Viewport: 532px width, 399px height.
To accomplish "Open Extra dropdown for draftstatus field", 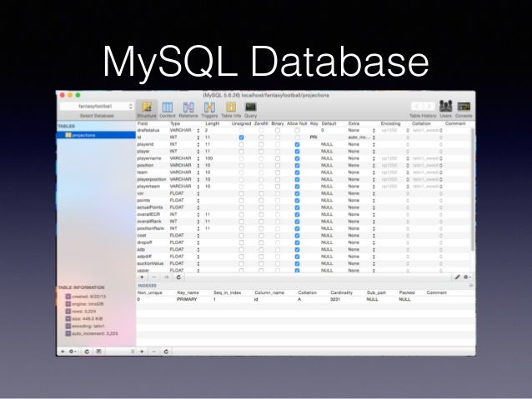I will click(x=374, y=131).
